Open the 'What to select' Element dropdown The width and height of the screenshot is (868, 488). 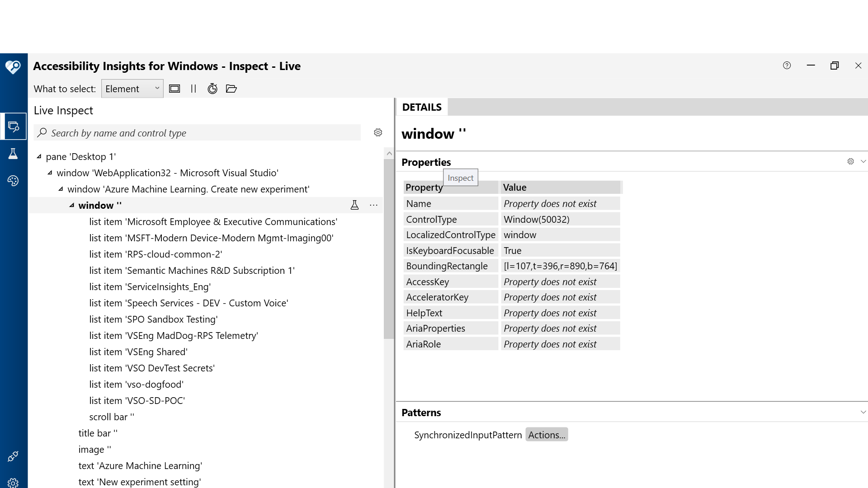[x=132, y=89]
